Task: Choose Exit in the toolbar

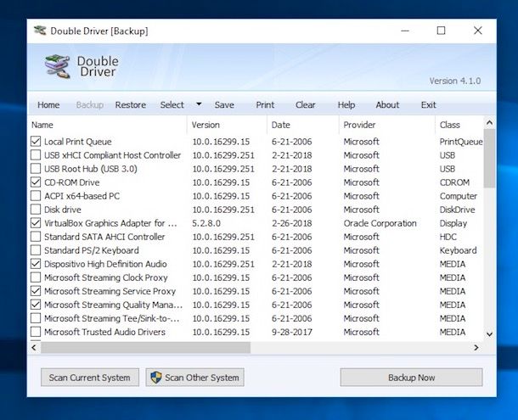Action: point(428,104)
